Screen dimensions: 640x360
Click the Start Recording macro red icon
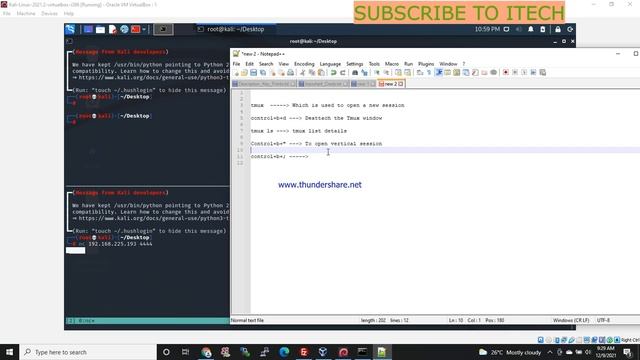pos(506,73)
